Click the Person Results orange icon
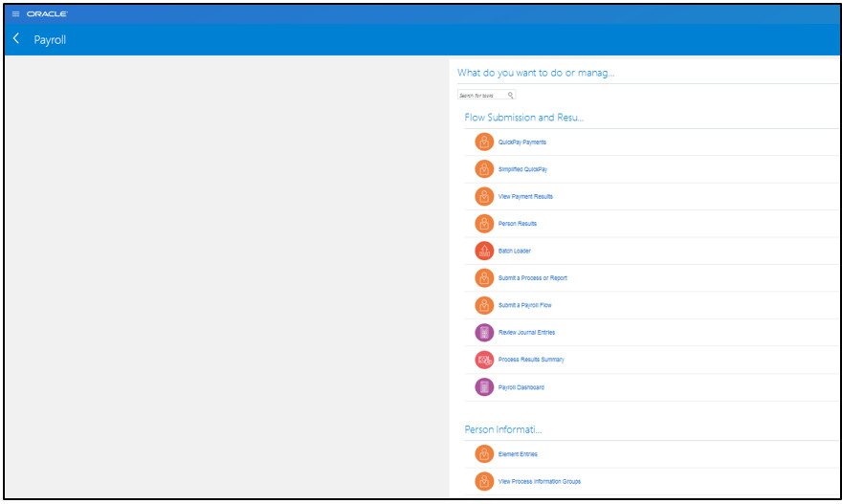The width and height of the screenshot is (842, 504). coord(484,223)
